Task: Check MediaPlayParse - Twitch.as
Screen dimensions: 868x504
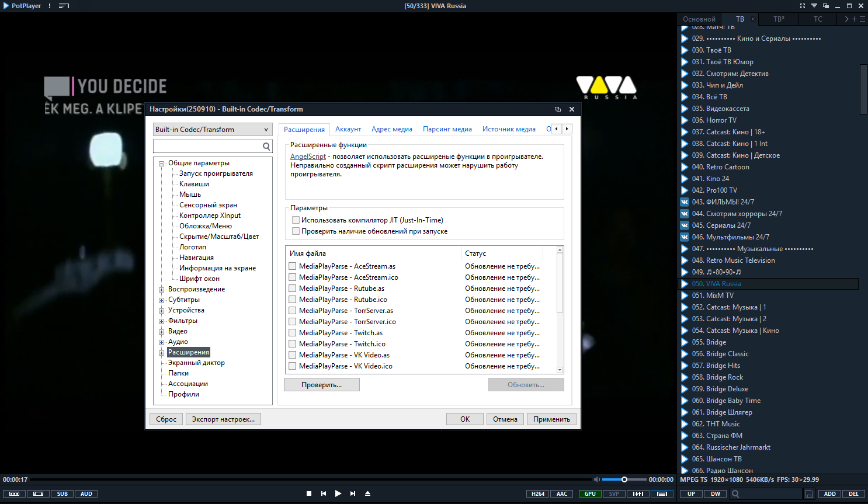Action: [292, 333]
